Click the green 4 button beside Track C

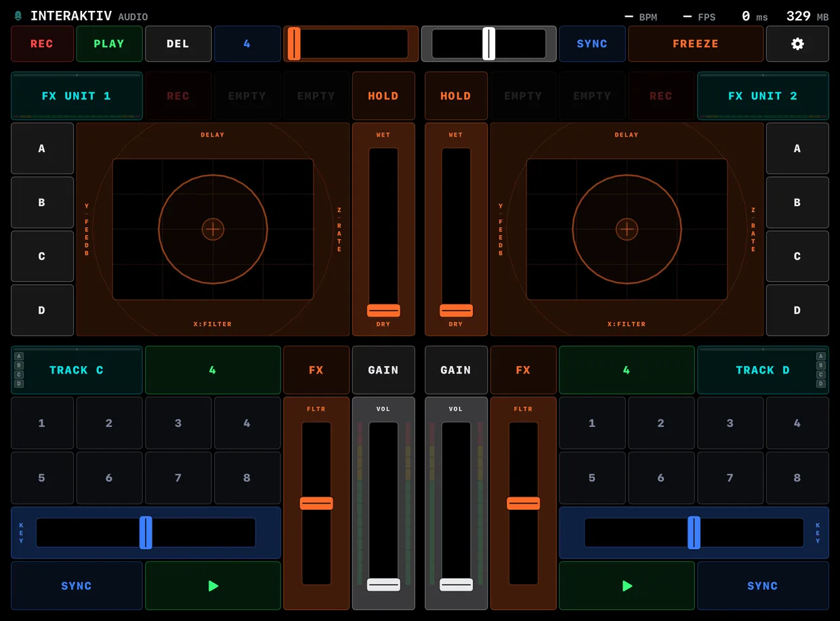point(213,370)
